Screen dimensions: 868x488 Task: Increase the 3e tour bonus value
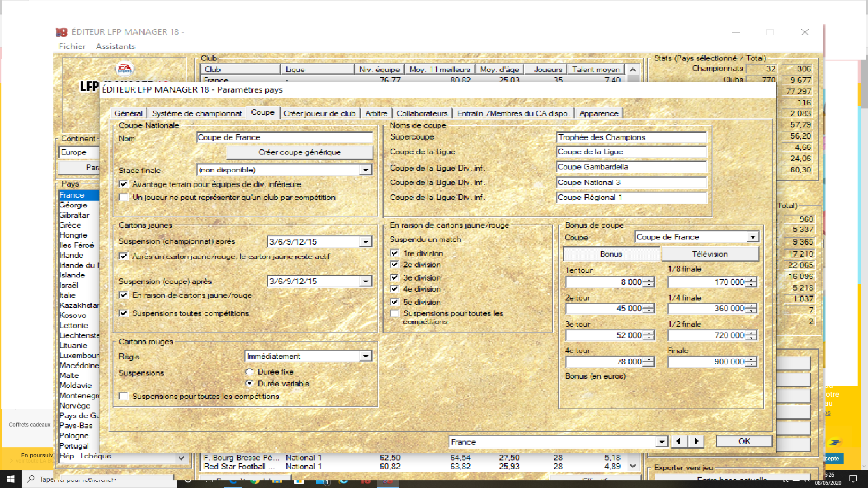pyautogui.click(x=649, y=333)
